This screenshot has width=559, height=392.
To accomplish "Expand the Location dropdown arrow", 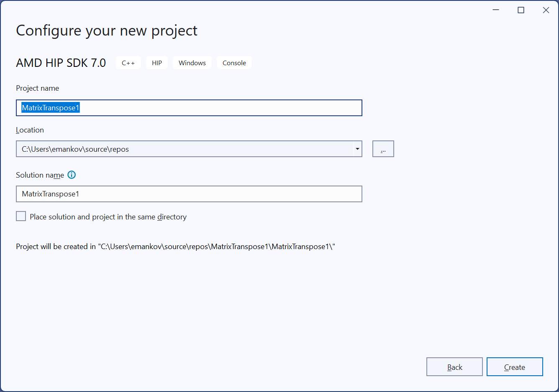I will point(357,149).
